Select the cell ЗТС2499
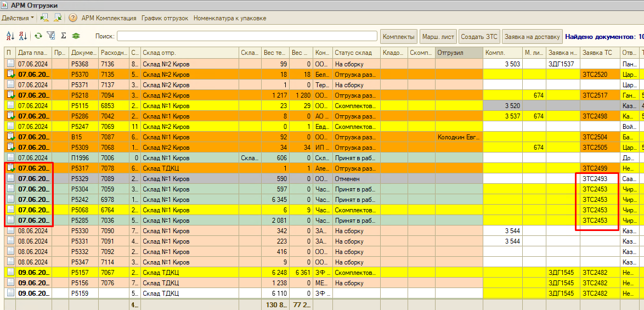The image size is (644, 310). pyautogui.click(x=601, y=168)
